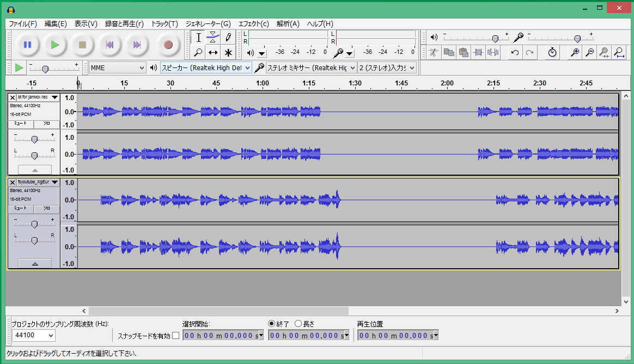This screenshot has height=364, width=634.
Task: Open the ファイル(F) menu
Action: tap(23, 24)
